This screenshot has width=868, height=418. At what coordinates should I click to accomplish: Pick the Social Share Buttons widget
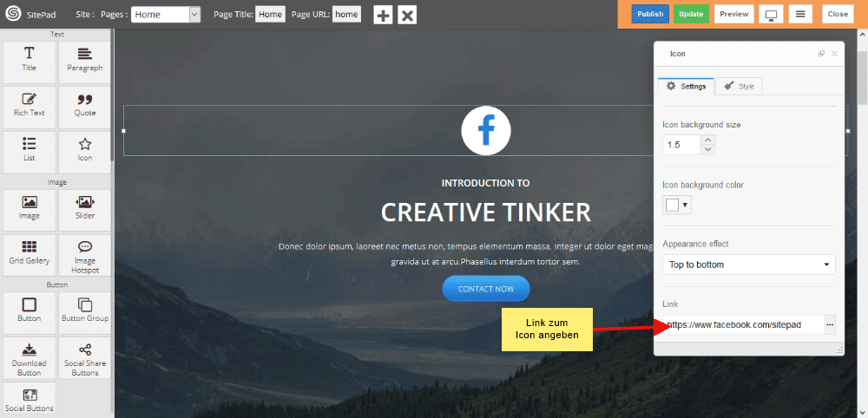pos(85,358)
